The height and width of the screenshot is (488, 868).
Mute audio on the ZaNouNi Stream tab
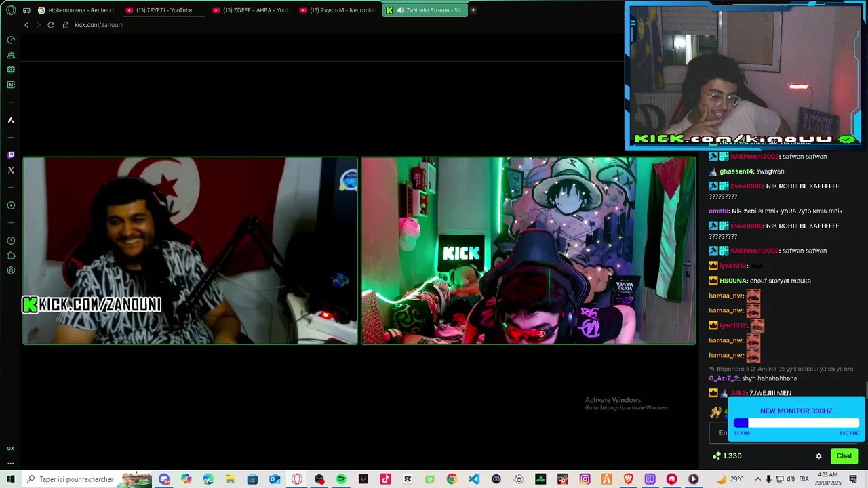point(401,10)
